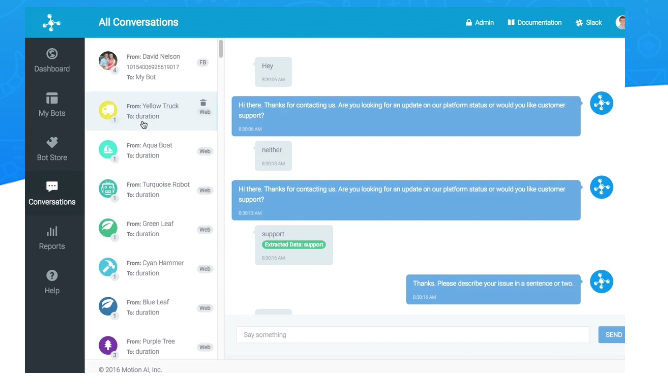Click the SEND button
Viewport: 668px width, 384px height.
pos(612,335)
